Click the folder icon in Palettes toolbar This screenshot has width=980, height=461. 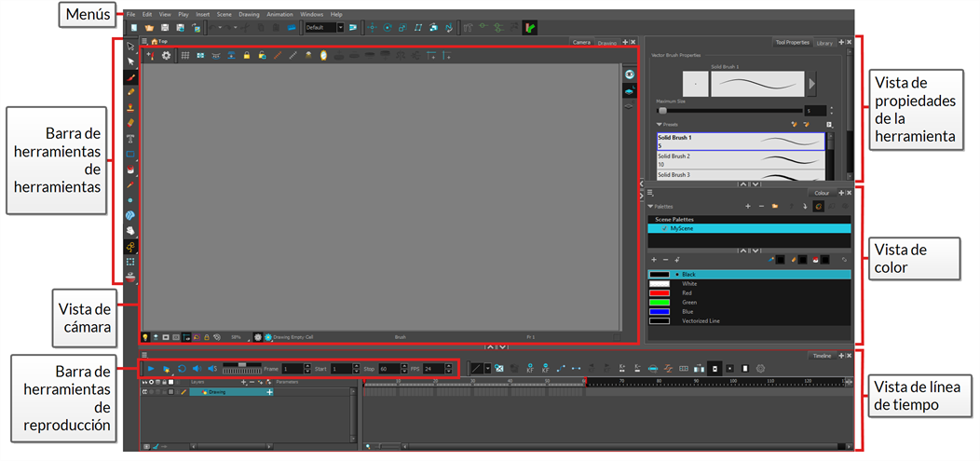pyautogui.click(x=775, y=206)
